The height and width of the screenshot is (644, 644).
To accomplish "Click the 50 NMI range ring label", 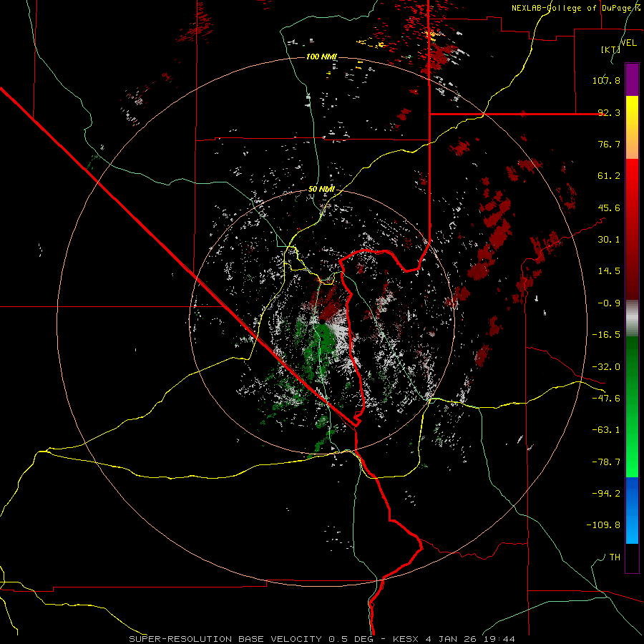I will (321, 190).
